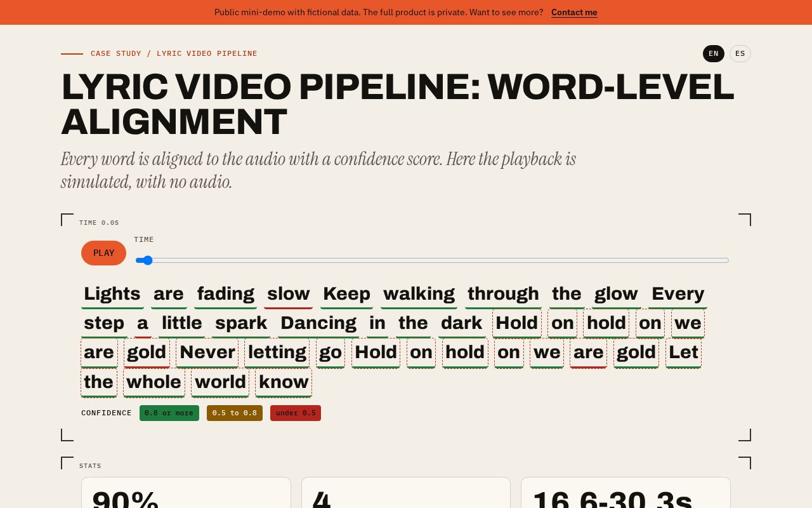Select the green '0.8 or more' confidence chip

tap(169, 413)
